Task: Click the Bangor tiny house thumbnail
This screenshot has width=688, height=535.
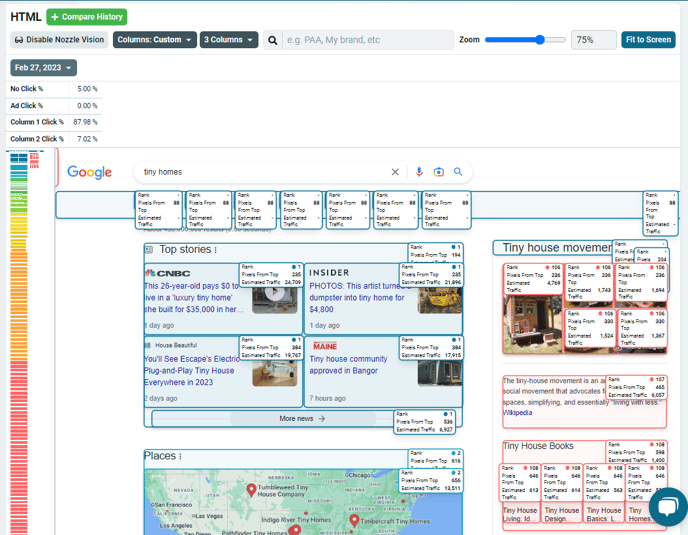Action: tap(440, 373)
